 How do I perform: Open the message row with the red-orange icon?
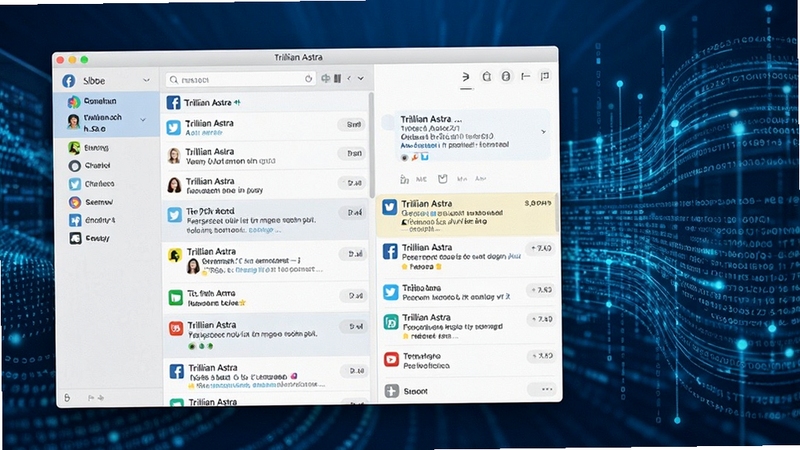point(265,335)
